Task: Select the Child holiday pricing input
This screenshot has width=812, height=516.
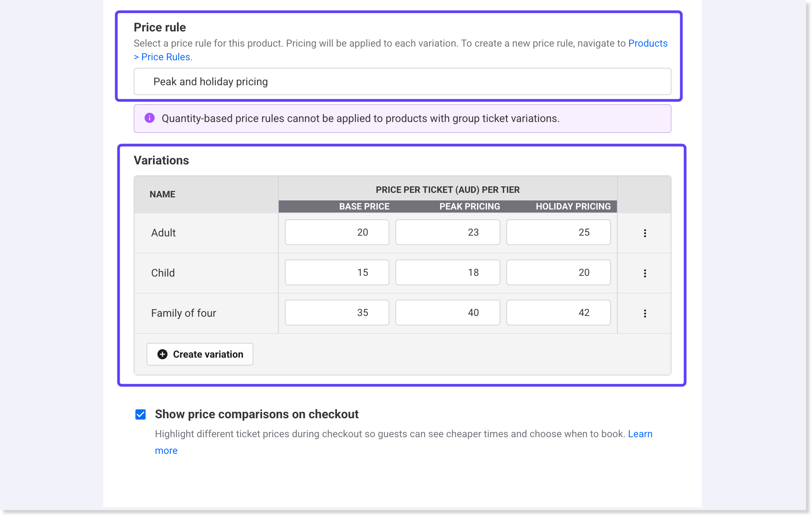Action: 558,272
